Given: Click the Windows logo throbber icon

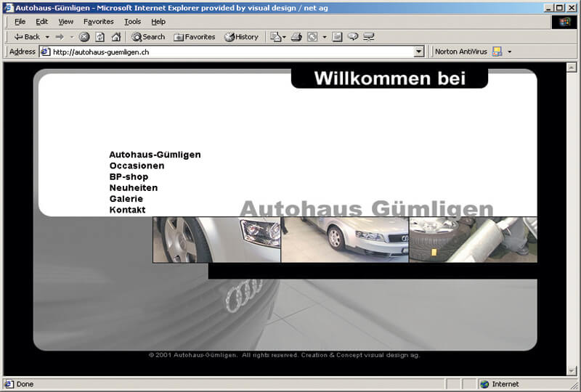Looking at the screenshot, I should pos(564,22).
